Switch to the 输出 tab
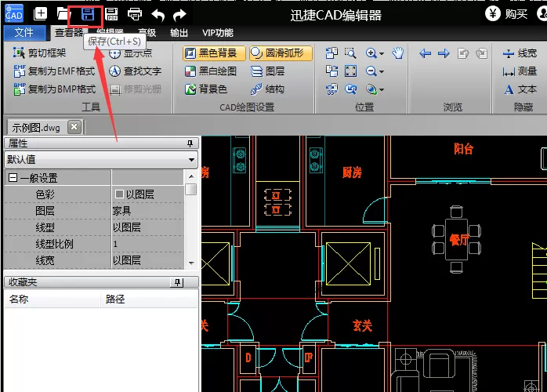Screen dimensions: 547x392 179,33
